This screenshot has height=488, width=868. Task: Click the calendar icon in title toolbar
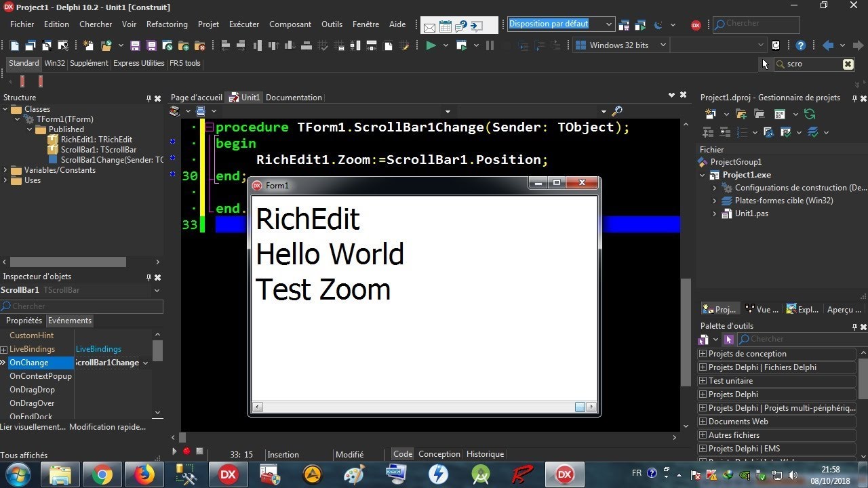446,27
